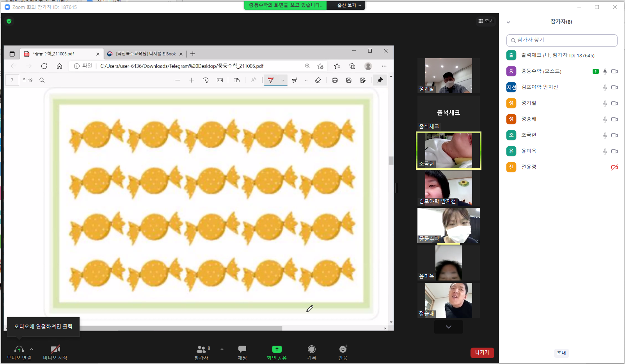Click the Save as icon in PDF toolbar

point(363,80)
